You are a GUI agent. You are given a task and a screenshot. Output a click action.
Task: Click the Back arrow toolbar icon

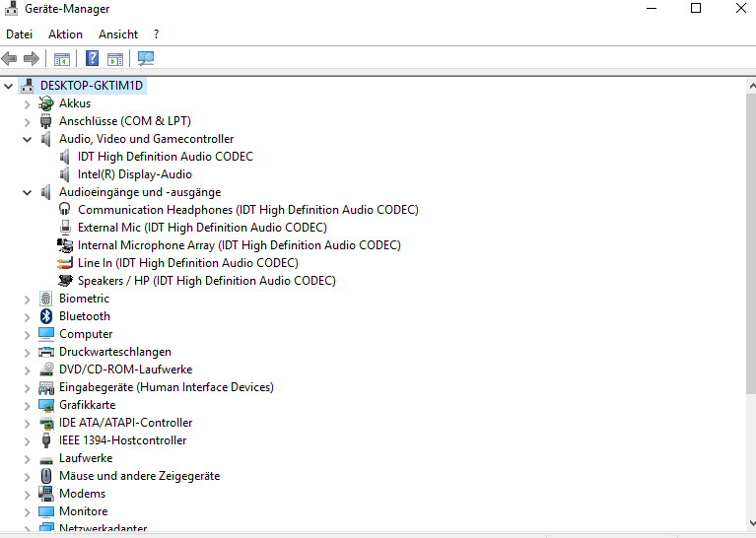[x=9, y=59]
